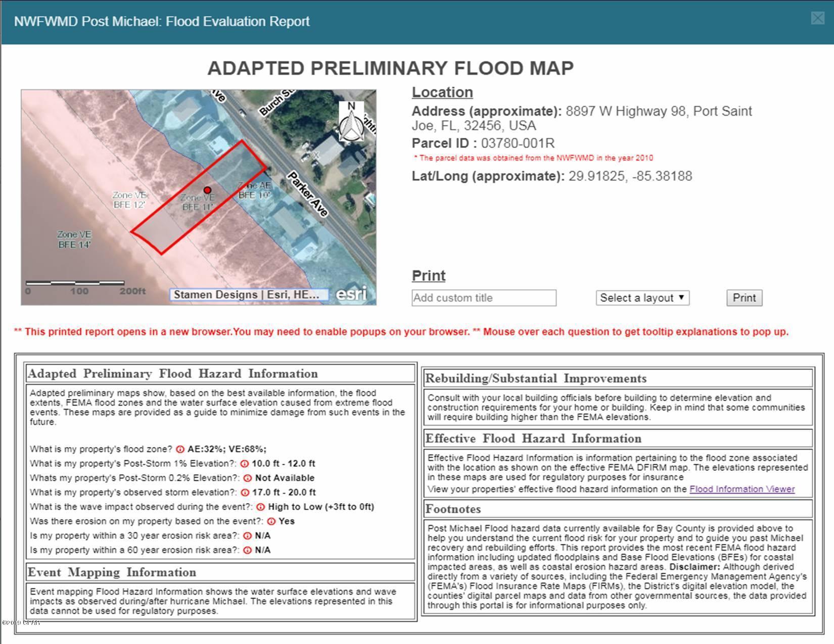This screenshot has width=834, height=644.
Task: Click info icon for erosion on property question
Action: coord(271,521)
